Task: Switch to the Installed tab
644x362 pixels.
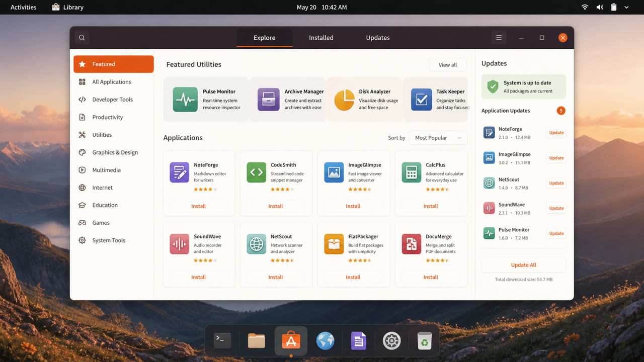Action: click(x=321, y=38)
